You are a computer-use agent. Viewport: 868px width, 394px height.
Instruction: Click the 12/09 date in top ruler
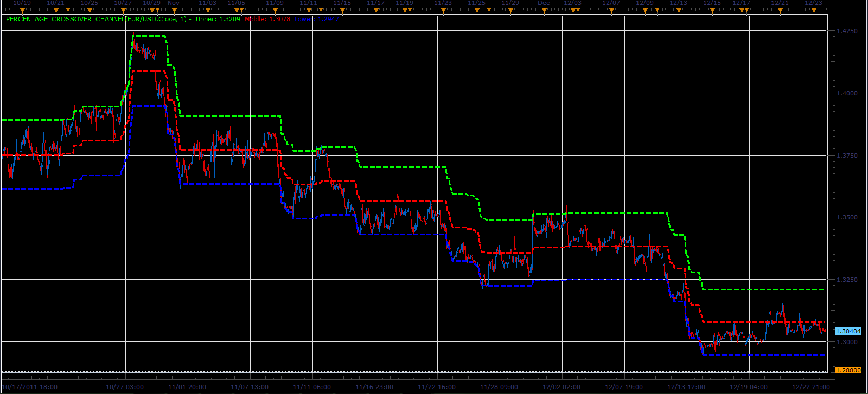pyautogui.click(x=644, y=3)
